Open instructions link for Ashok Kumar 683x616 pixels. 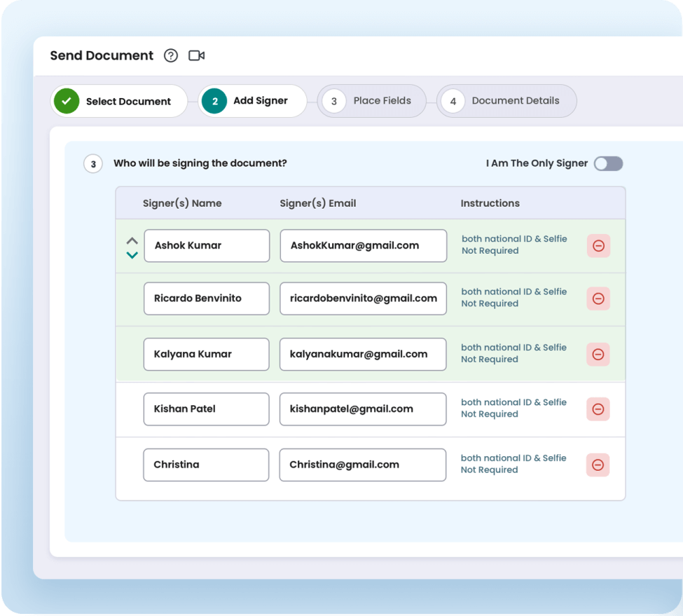(513, 245)
